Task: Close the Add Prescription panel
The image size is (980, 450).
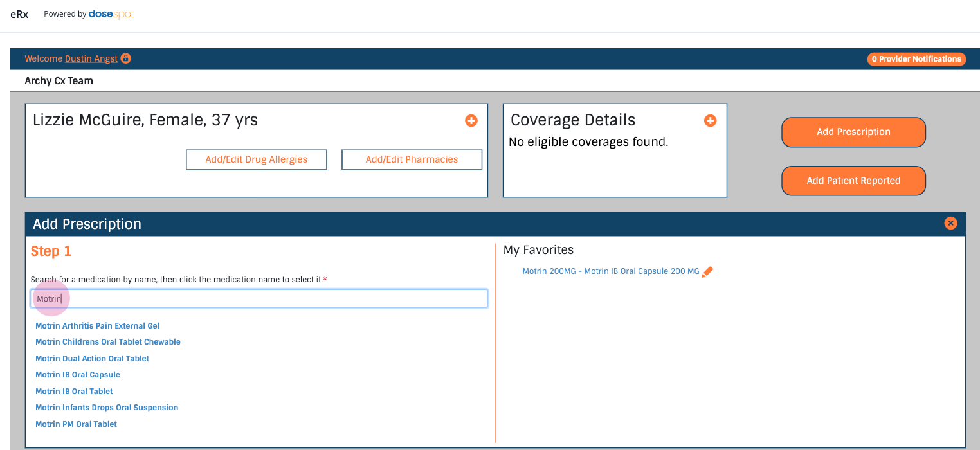Action: [x=950, y=223]
